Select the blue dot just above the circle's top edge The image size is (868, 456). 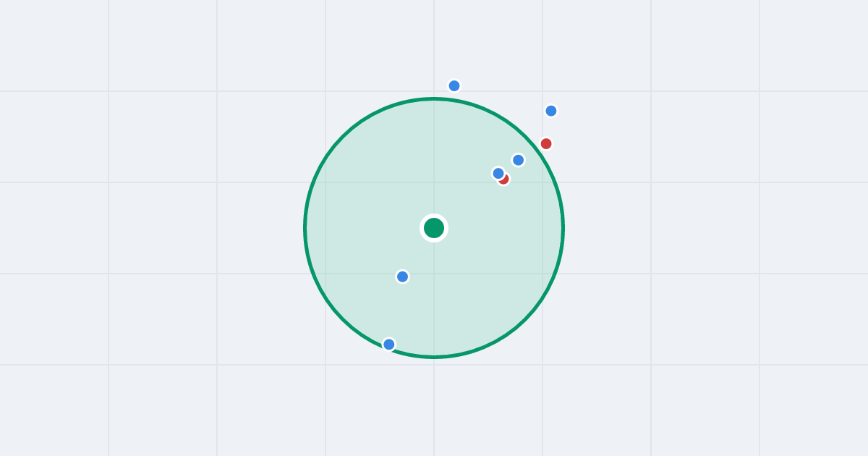pyautogui.click(x=454, y=86)
